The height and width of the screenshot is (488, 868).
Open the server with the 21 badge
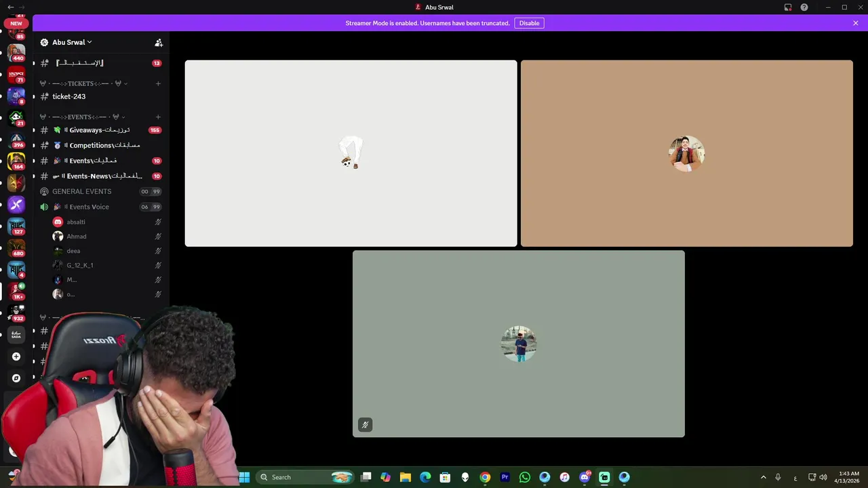pyautogui.click(x=16, y=117)
